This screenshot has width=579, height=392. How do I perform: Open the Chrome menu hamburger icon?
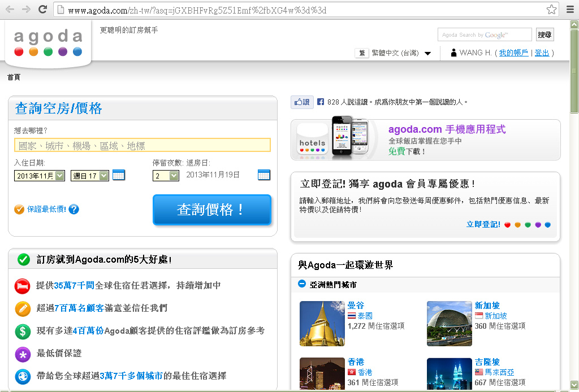(x=571, y=10)
